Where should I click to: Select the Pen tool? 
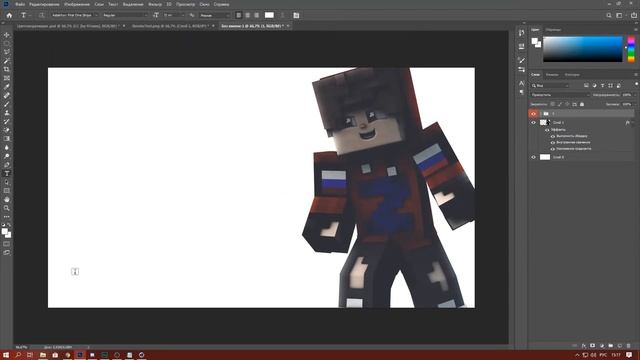click(x=7, y=164)
